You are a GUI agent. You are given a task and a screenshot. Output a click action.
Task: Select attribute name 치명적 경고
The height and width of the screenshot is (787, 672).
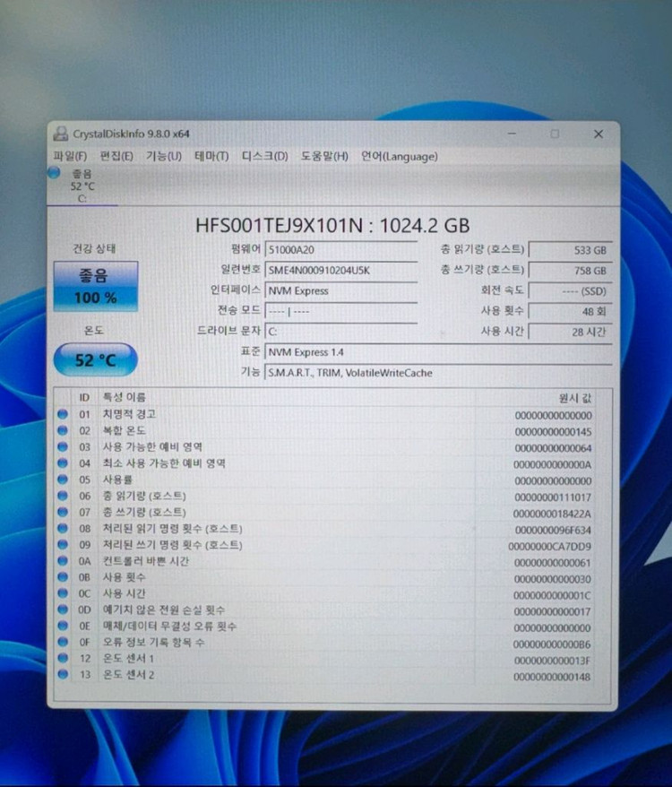coord(130,414)
